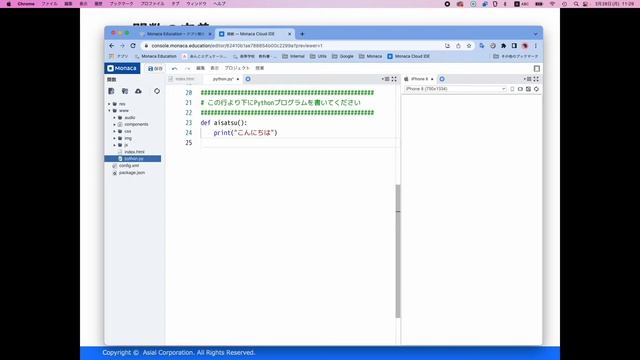Open the Monaca Cloud IDE bookmark
The width and height of the screenshot is (640, 360).
pyautogui.click(x=408, y=56)
